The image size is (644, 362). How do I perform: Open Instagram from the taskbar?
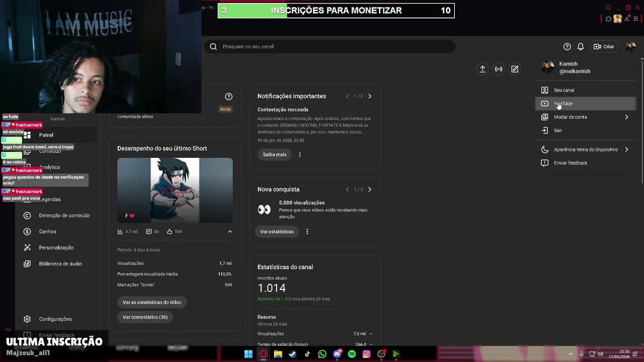pyautogui.click(x=367, y=354)
